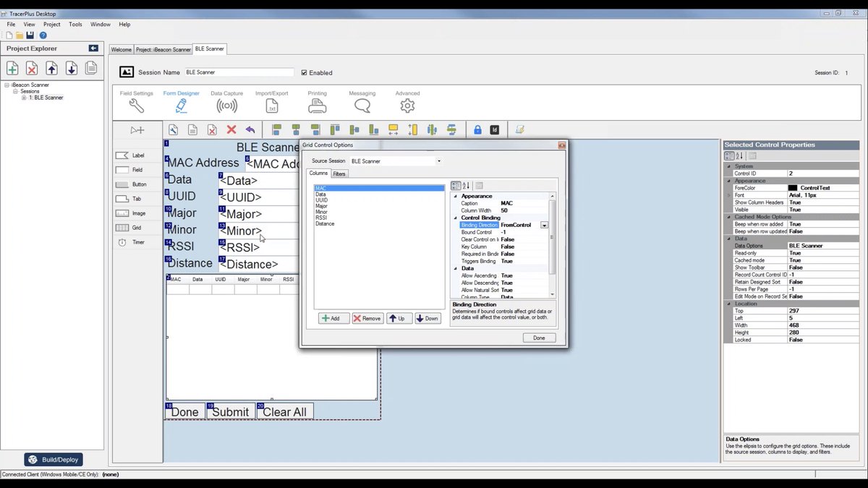Collapse the iBeacon Scanner tree node
The height and width of the screenshot is (488, 868).
tap(7, 85)
